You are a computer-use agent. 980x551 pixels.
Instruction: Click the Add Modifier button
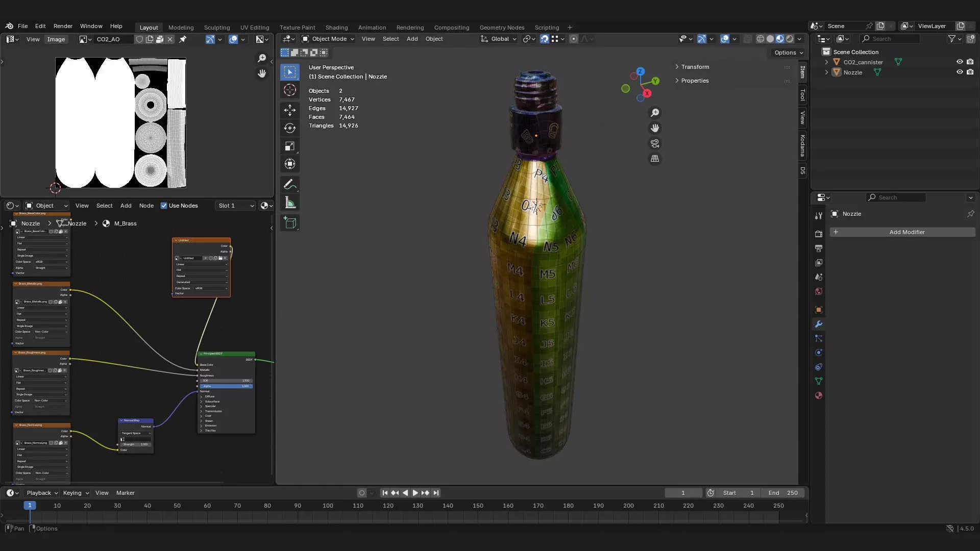tap(902, 232)
